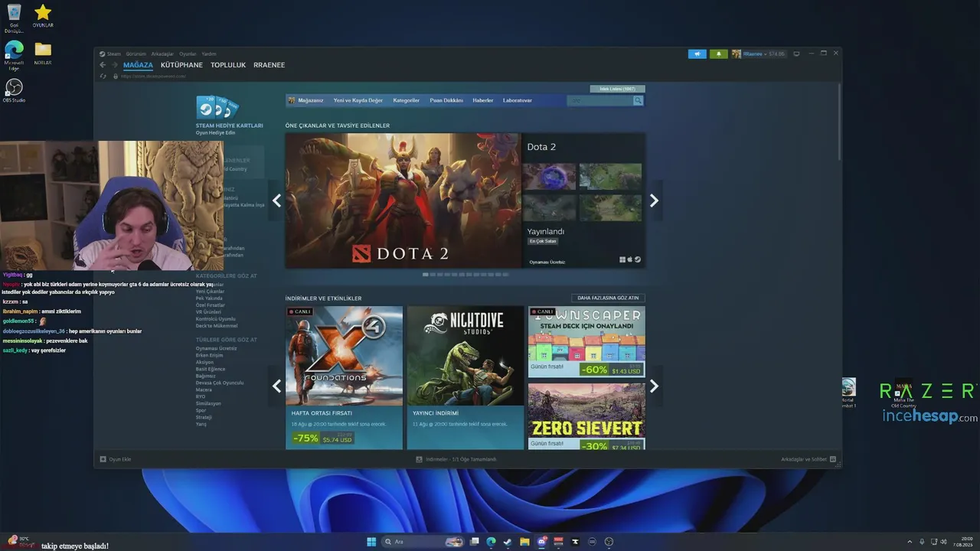Open Townscaper daily deal card
The width and height of the screenshot is (980, 551).
click(586, 341)
